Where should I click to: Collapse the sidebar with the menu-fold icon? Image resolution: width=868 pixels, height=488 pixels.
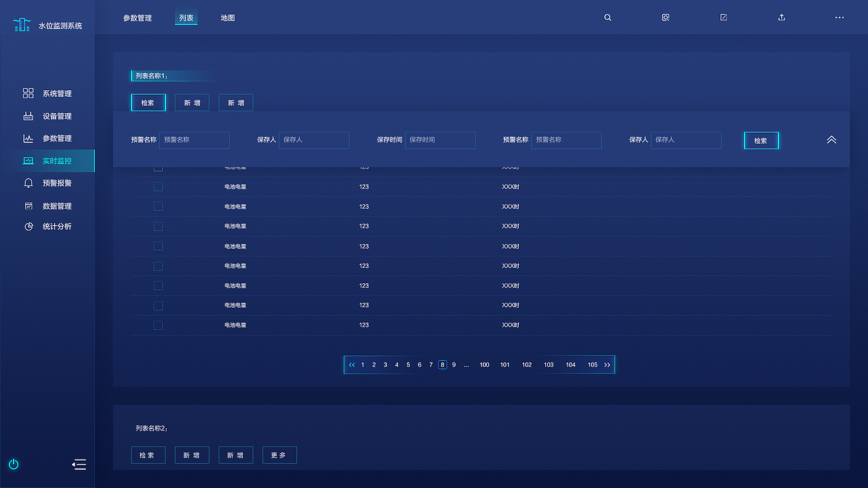(79, 464)
